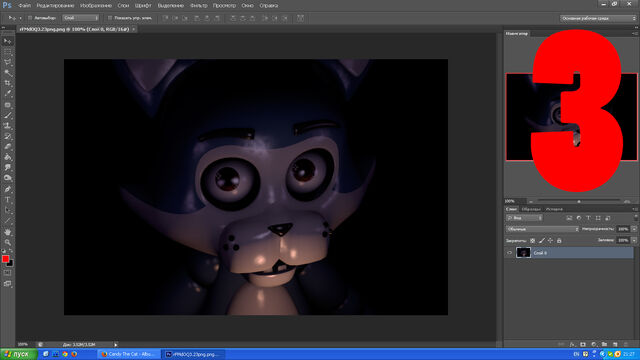Screen dimensions: 640x360
Task: Toggle lock position icon
Action: point(550,240)
